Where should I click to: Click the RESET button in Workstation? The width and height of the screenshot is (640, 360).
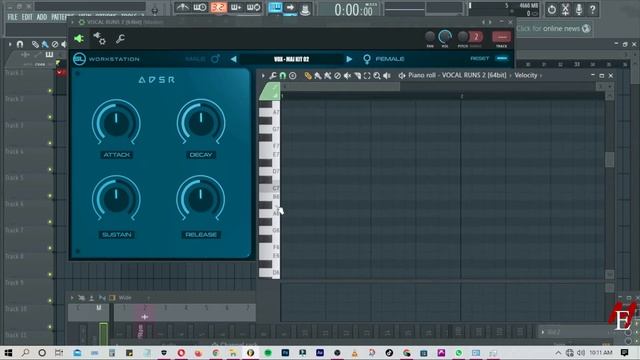click(x=480, y=58)
